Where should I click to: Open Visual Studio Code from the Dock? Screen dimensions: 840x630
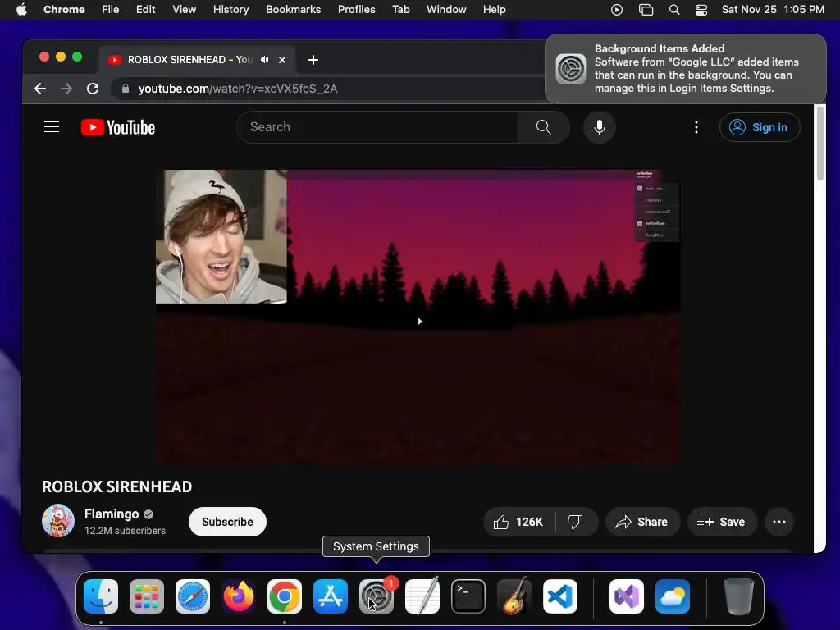coord(560,596)
